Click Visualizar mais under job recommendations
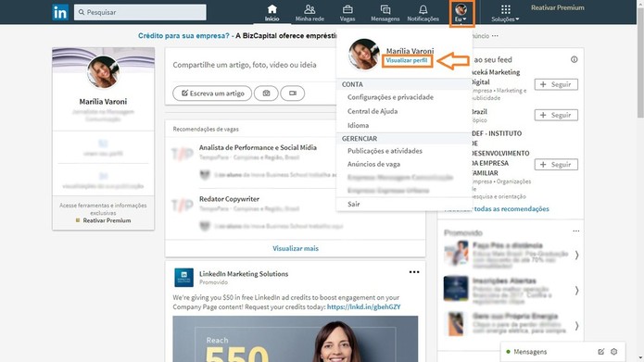 pyautogui.click(x=296, y=248)
